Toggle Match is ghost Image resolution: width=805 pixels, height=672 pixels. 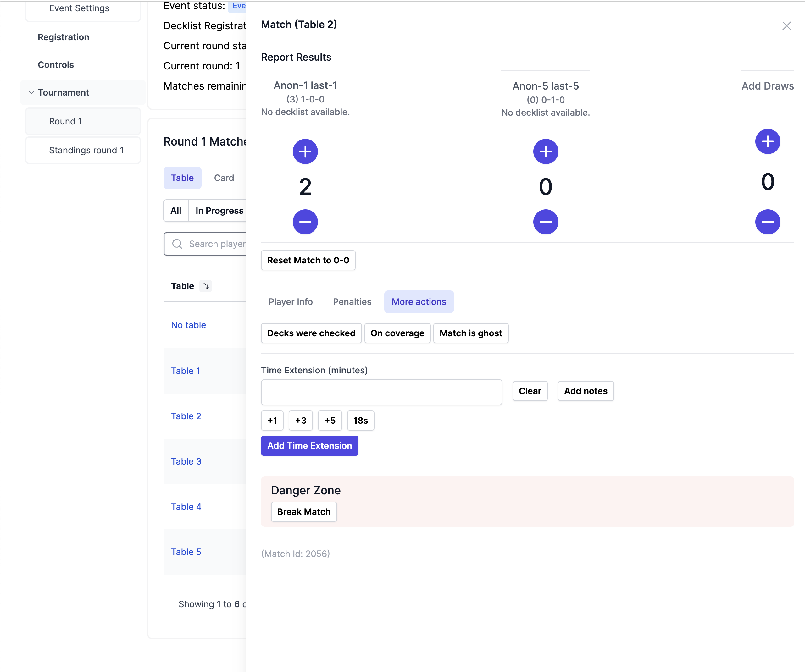click(470, 333)
